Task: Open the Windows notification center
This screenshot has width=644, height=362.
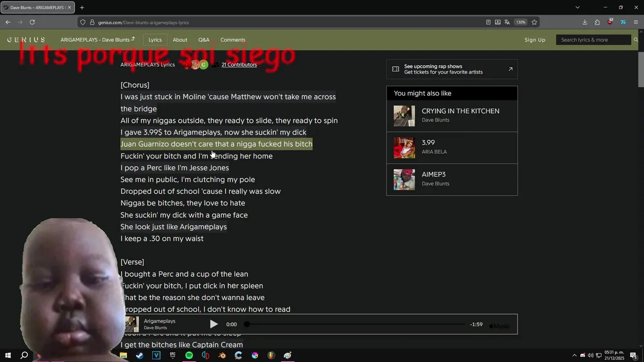Action: [x=633, y=355]
